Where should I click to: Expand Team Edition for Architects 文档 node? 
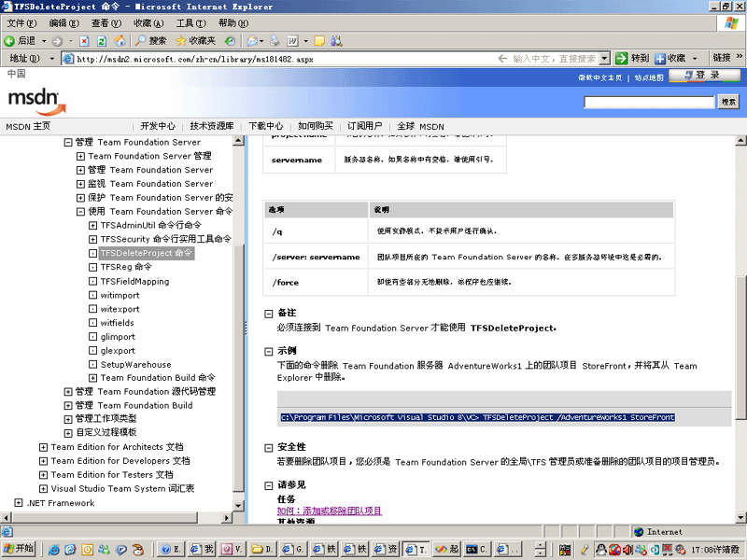click(43, 447)
